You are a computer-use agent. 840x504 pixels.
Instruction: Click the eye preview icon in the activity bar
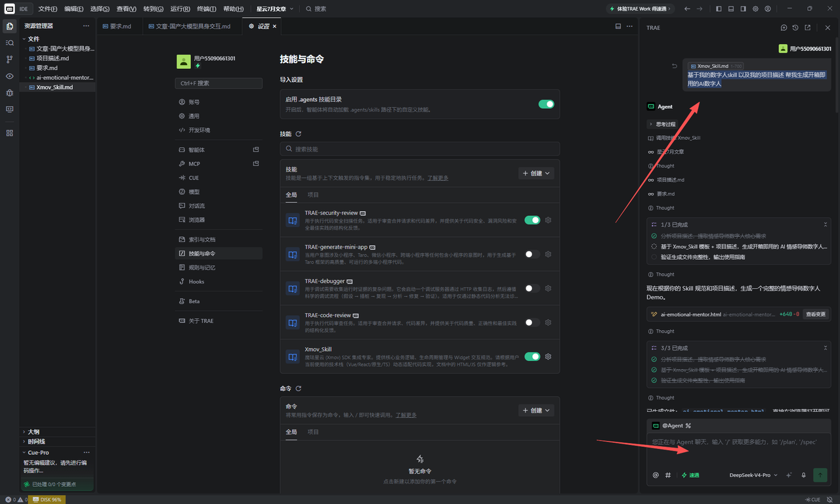pos(9,76)
